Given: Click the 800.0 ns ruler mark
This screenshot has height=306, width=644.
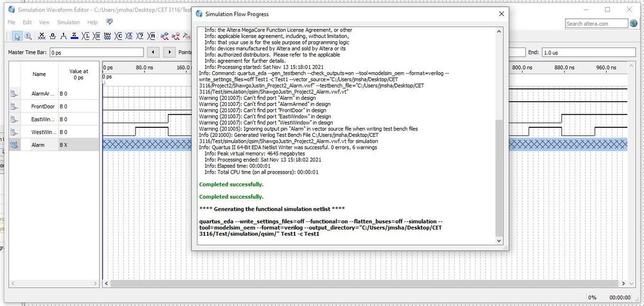Looking at the screenshot, I should pos(522,67).
